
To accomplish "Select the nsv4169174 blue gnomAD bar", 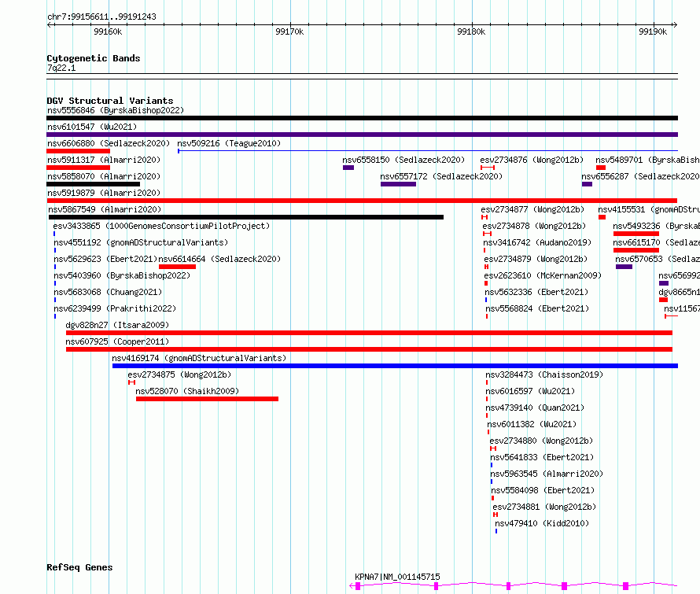I will pyautogui.click(x=395, y=366).
